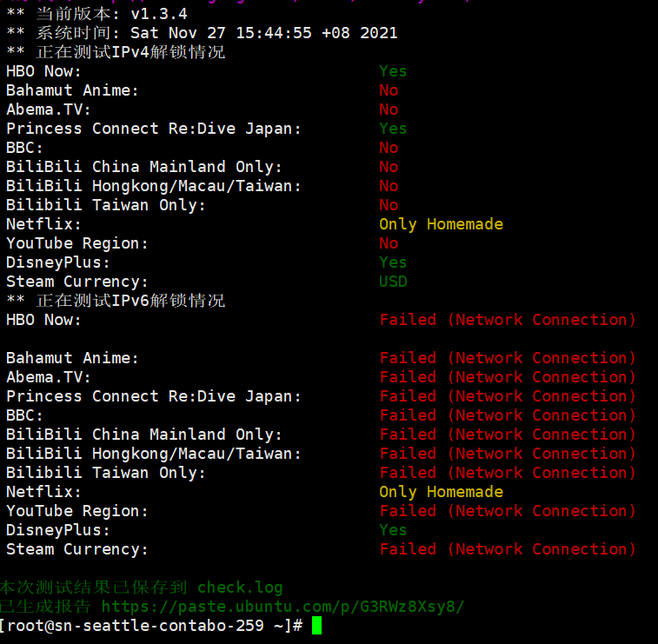Click IPv6 BiliBili China Mainland Failed result

(508, 435)
